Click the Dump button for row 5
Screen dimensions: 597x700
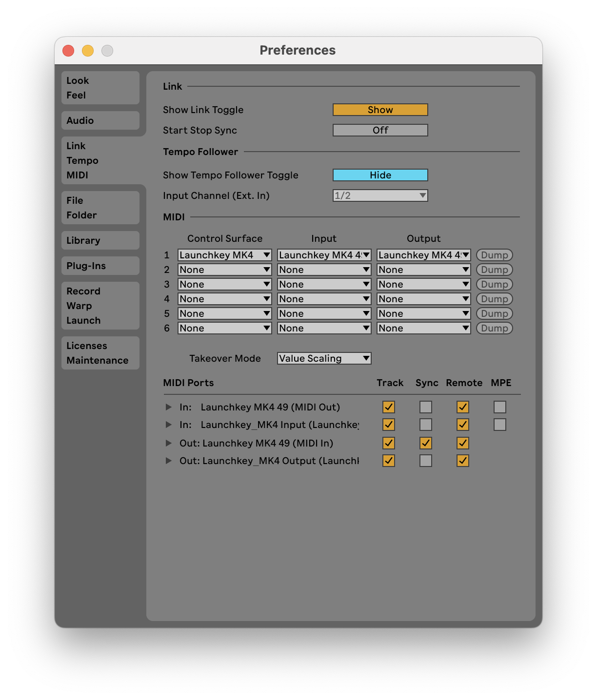[495, 313]
